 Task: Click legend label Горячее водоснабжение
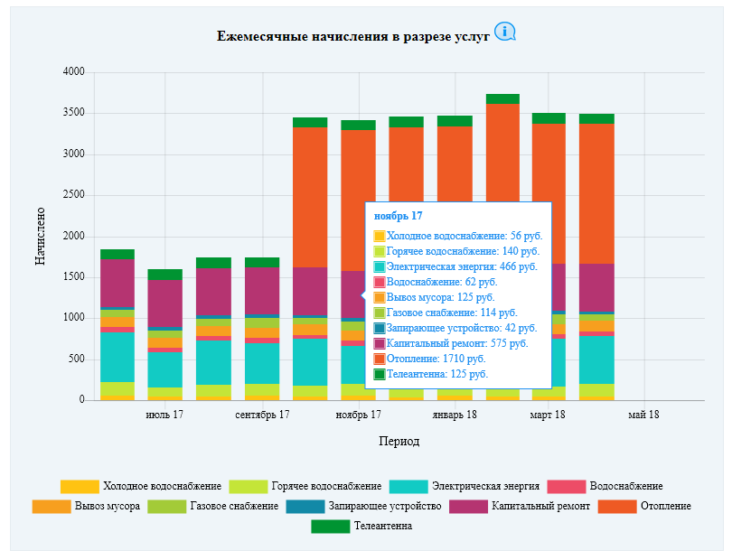point(326,486)
